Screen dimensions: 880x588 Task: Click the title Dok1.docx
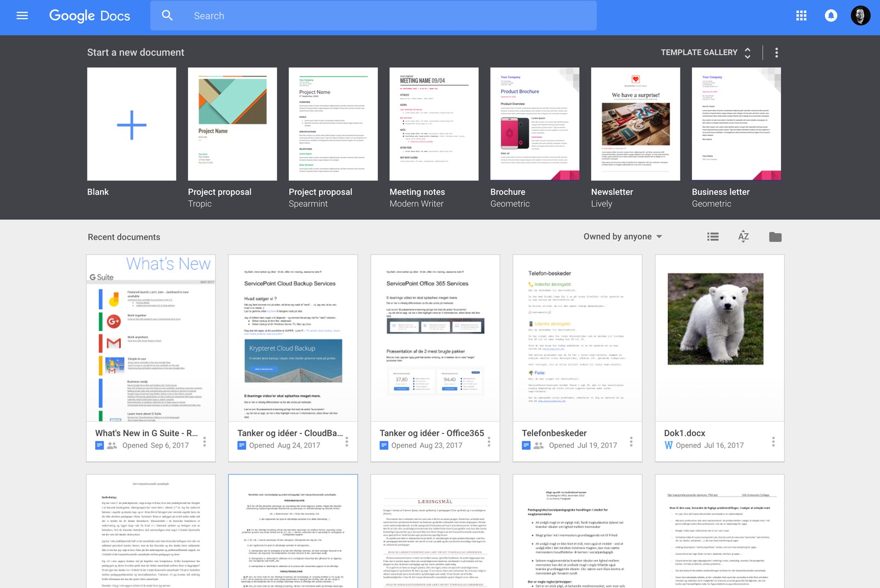[684, 433]
